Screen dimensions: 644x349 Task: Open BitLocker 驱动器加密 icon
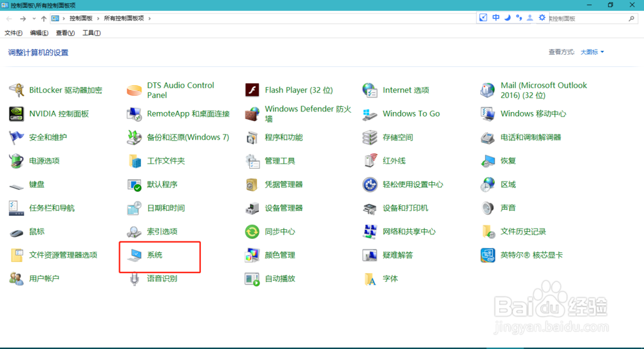[16, 90]
